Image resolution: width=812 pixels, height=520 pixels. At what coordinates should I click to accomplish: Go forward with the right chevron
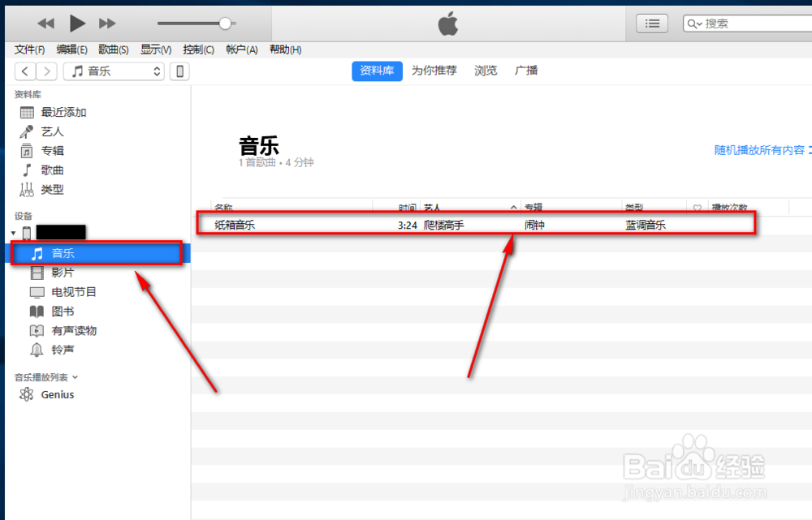click(x=46, y=71)
